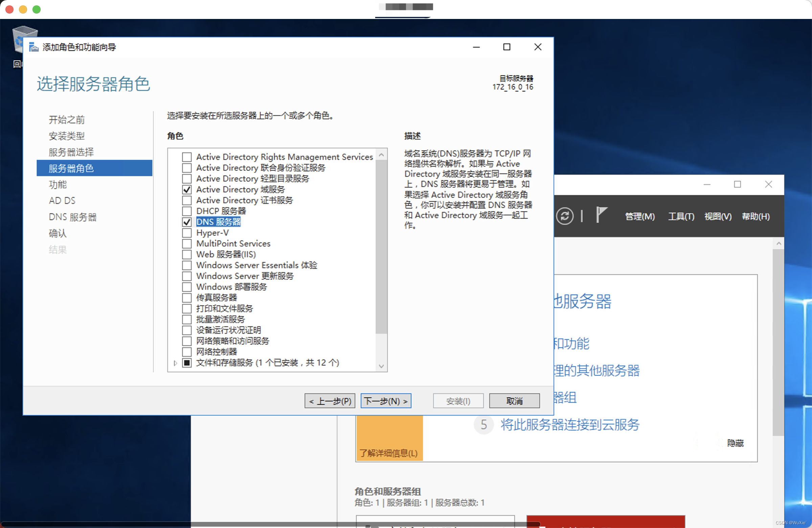The width and height of the screenshot is (812, 528).
Task: Check Windows Server Essentials 体验
Action: coord(187,265)
